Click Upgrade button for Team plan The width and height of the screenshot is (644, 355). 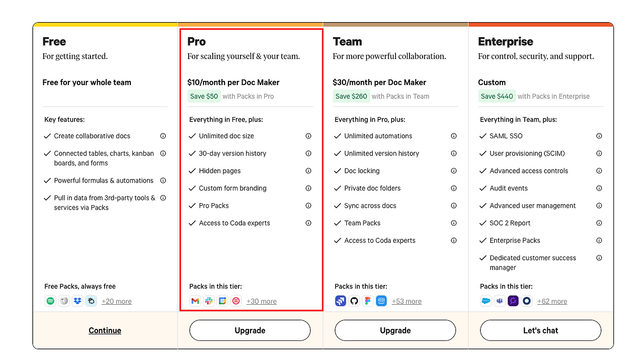(395, 330)
